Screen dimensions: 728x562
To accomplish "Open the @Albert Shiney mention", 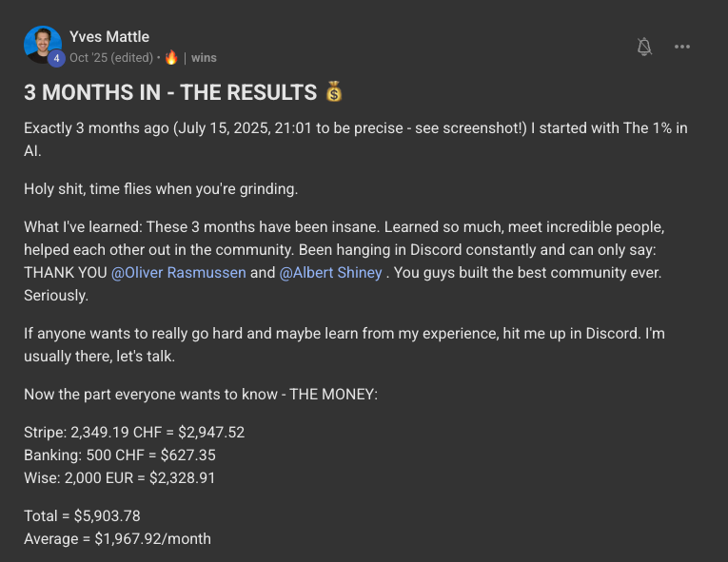I will (331, 273).
